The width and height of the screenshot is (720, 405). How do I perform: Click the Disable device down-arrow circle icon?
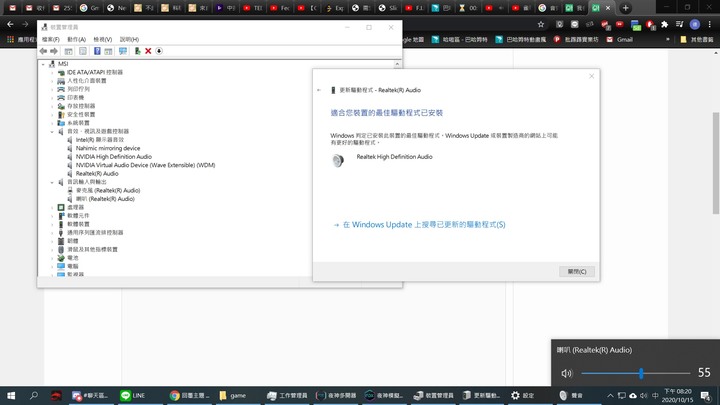(159, 51)
